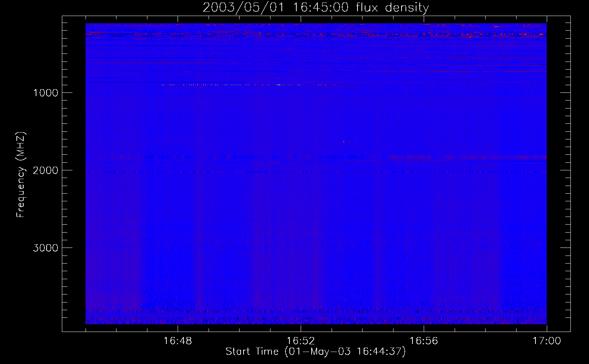The width and height of the screenshot is (589, 364).
Task: Click the '16:52' time tick label
Action: 301,341
